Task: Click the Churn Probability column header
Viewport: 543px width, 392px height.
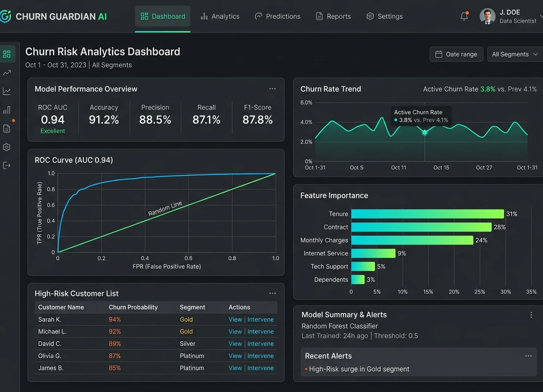Action: click(x=133, y=307)
